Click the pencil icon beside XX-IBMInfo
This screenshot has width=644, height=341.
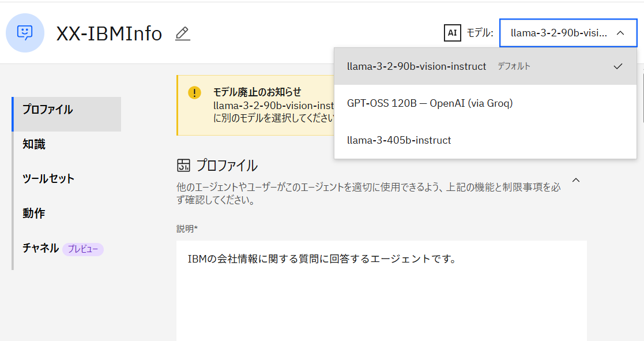(182, 33)
